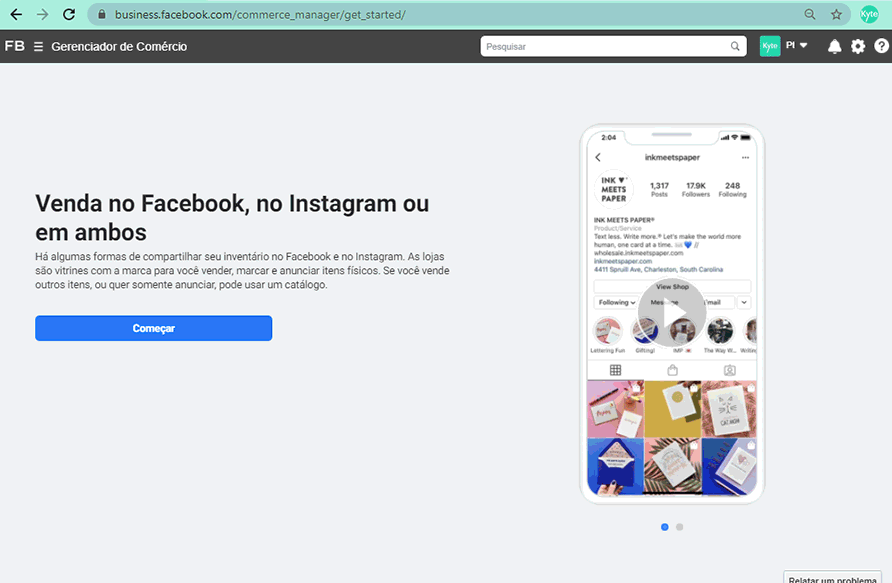Click the browser forward arrow

pyautogui.click(x=43, y=14)
